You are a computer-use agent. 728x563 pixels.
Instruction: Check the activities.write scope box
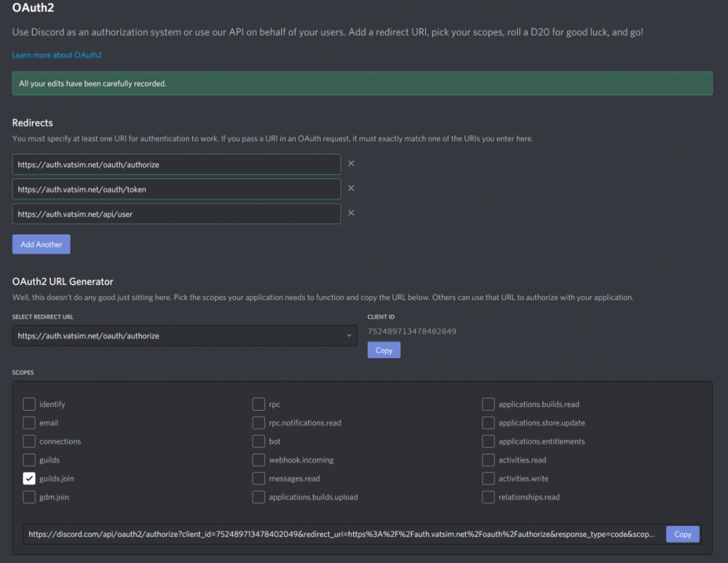point(488,479)
